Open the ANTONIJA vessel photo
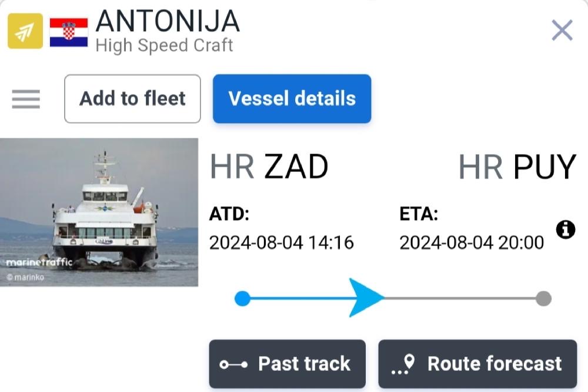 point(99,212)
